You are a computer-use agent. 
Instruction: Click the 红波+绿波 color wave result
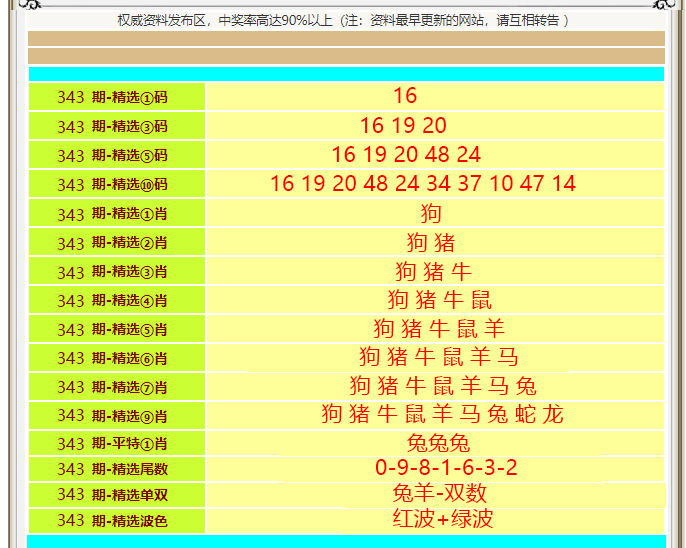[x=442, y=519]
